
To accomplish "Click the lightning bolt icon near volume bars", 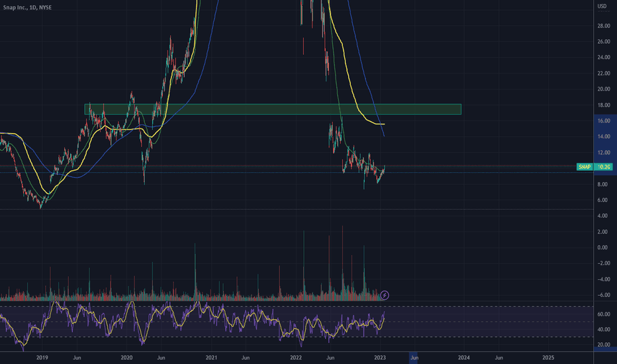I will tap(385, 295).
